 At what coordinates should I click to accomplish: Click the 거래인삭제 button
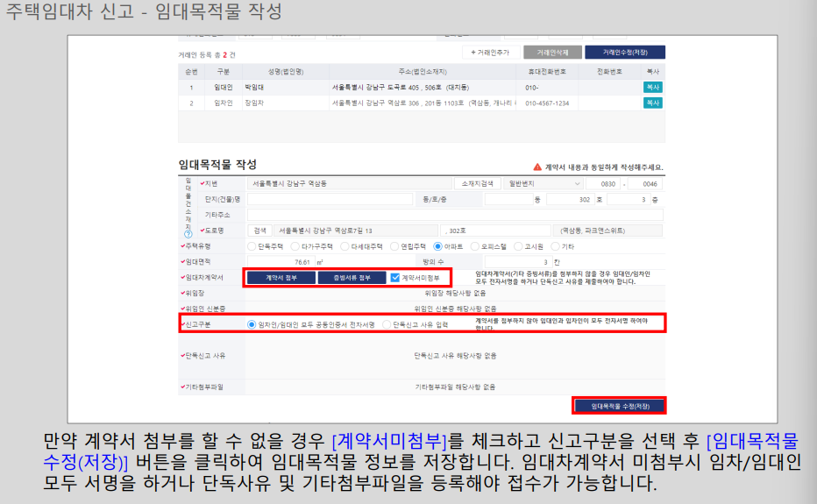click(552, 52)
